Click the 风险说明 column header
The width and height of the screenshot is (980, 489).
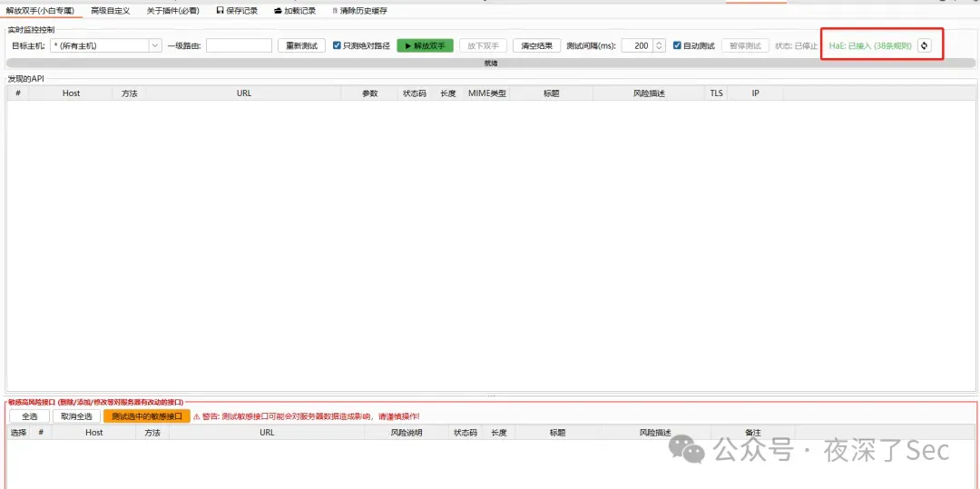(x=407, y=432)
